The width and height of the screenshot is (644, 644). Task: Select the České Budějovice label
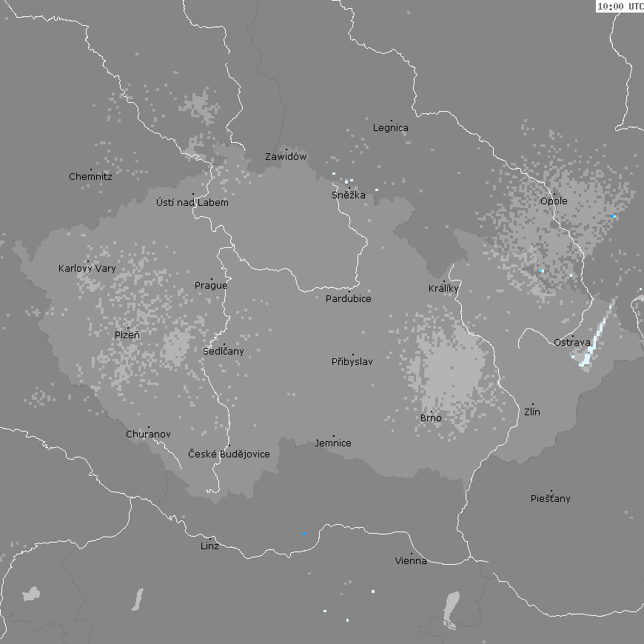point(229,454)
